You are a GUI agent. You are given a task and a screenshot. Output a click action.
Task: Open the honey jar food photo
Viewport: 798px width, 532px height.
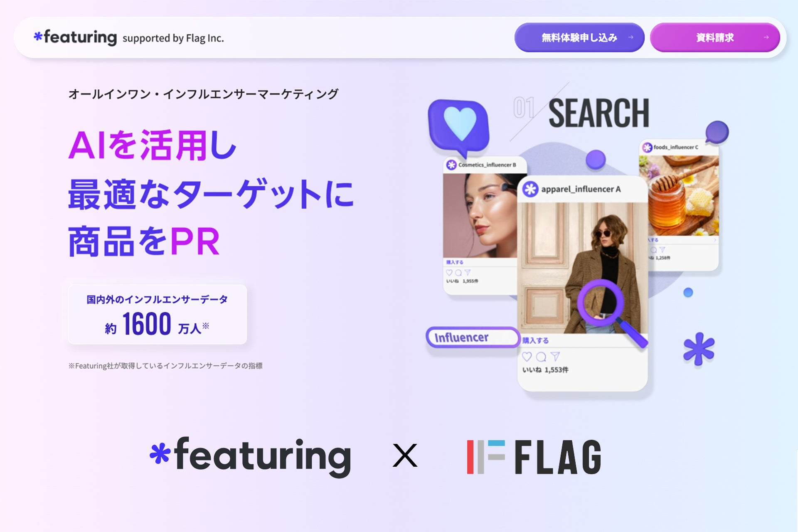pyautogui.click(x=679, y=195)
